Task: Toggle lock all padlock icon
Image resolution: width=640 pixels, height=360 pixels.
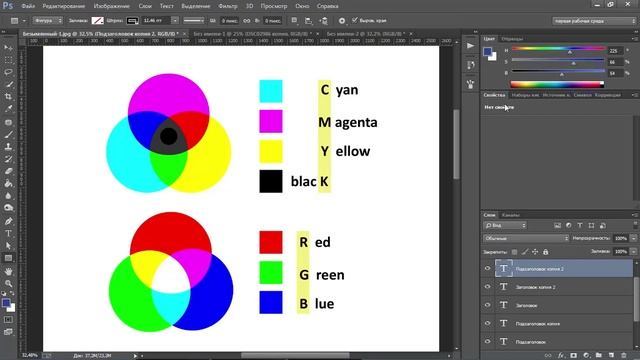Action: 546,252
